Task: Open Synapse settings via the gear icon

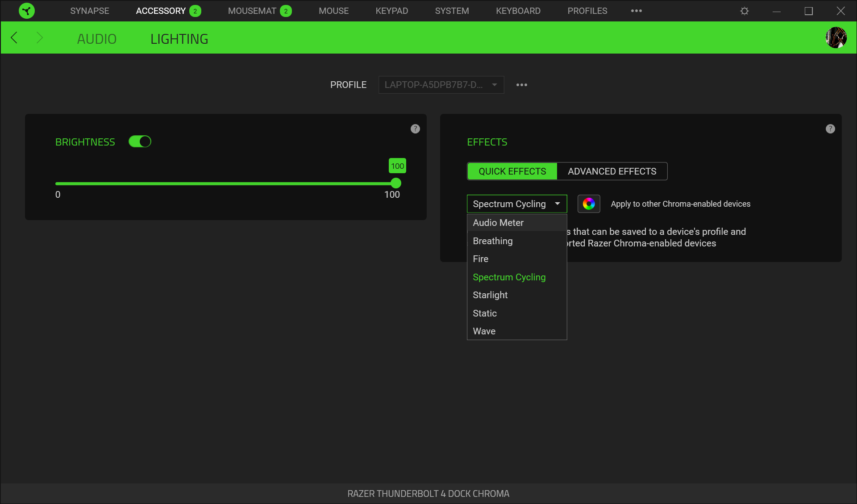Action: point(744,11)
